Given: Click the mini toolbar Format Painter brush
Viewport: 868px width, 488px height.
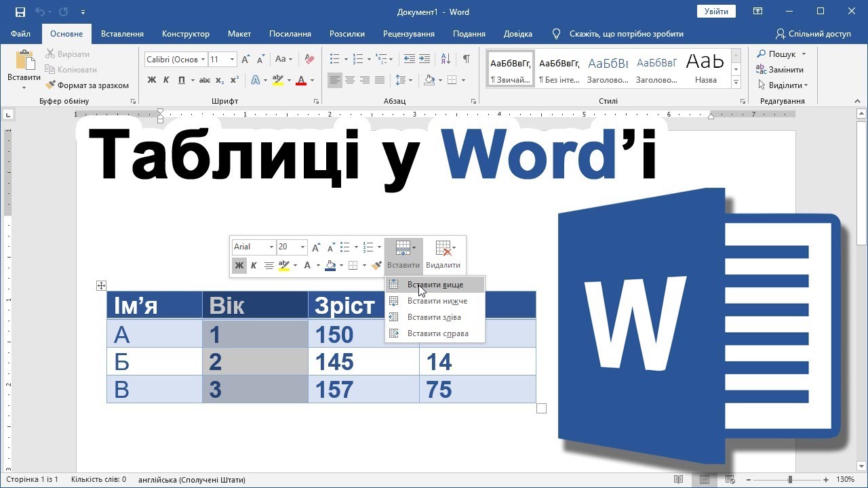Looking at the screenshot, I should tap(376, 266).
